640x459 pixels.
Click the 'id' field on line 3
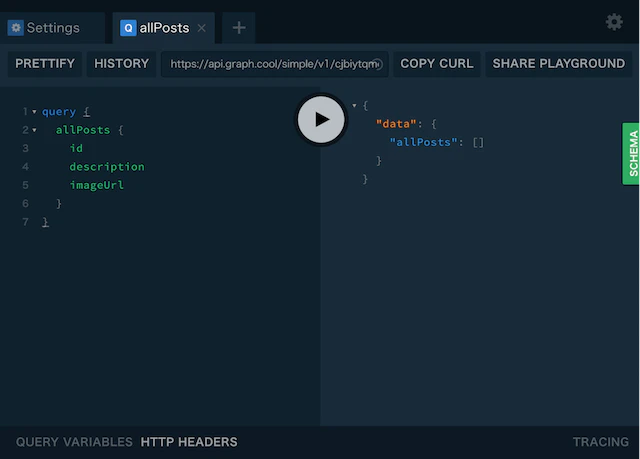(76, 148)
